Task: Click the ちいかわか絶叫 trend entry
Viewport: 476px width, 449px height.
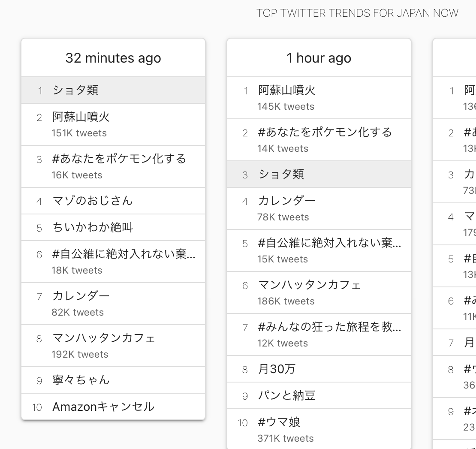Action: click(x=113, y=227)
